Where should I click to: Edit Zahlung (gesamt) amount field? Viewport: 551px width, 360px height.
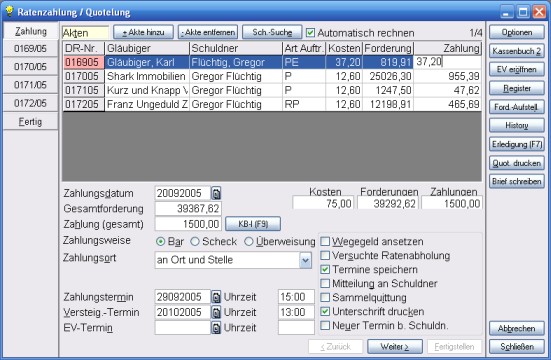(188, 224)
